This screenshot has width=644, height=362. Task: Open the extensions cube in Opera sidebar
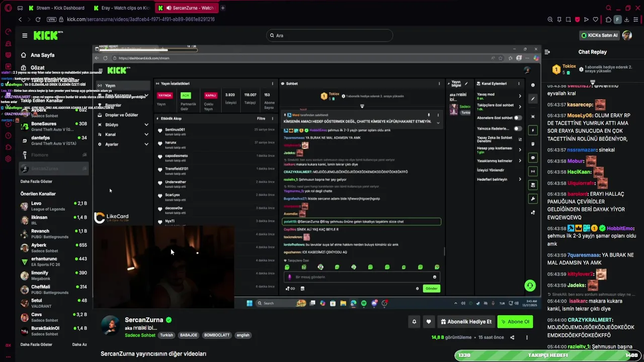click(8, 147)
